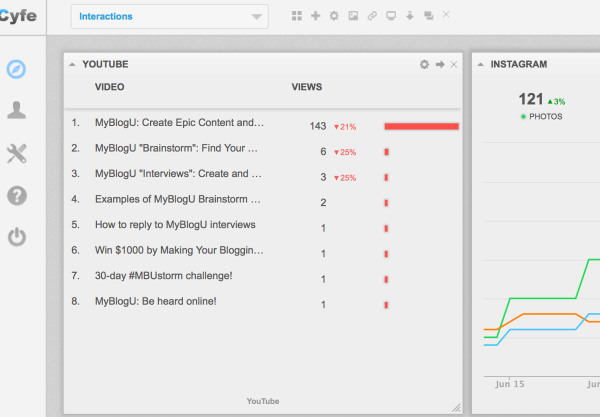Collapse the Instagram widget with triangle
Viewport: 600px width, 417px height.
coord(481,64)
